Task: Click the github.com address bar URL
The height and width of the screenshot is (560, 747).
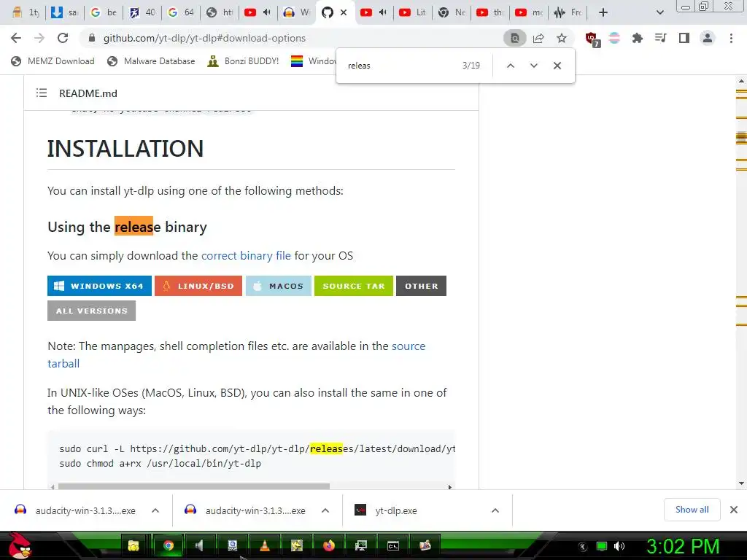Action: [204, 38]
